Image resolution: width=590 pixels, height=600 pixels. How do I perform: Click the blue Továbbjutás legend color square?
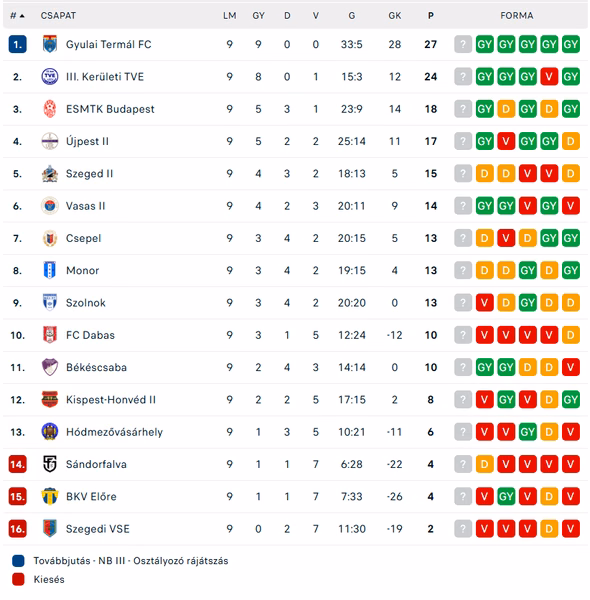coord(18,561)
